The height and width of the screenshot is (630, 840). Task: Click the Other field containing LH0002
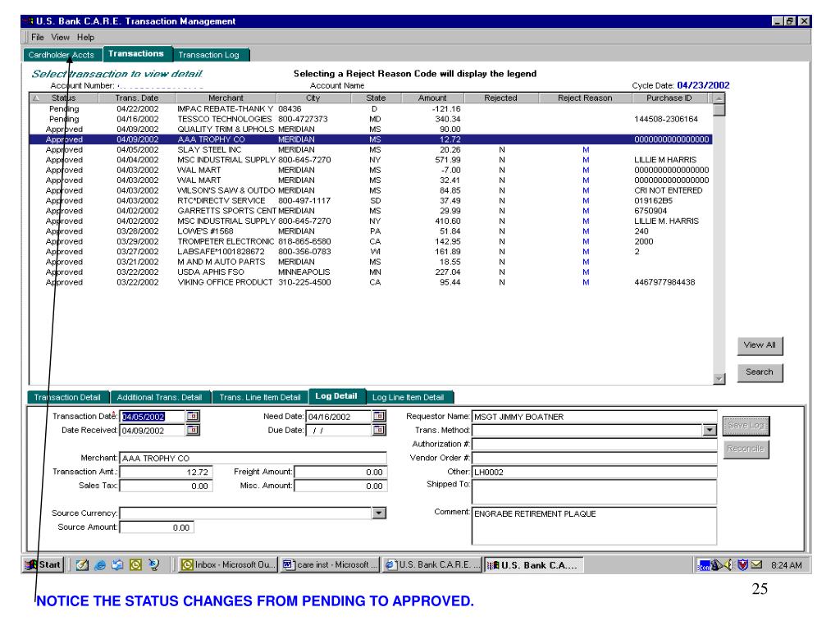tap(594, 472)
